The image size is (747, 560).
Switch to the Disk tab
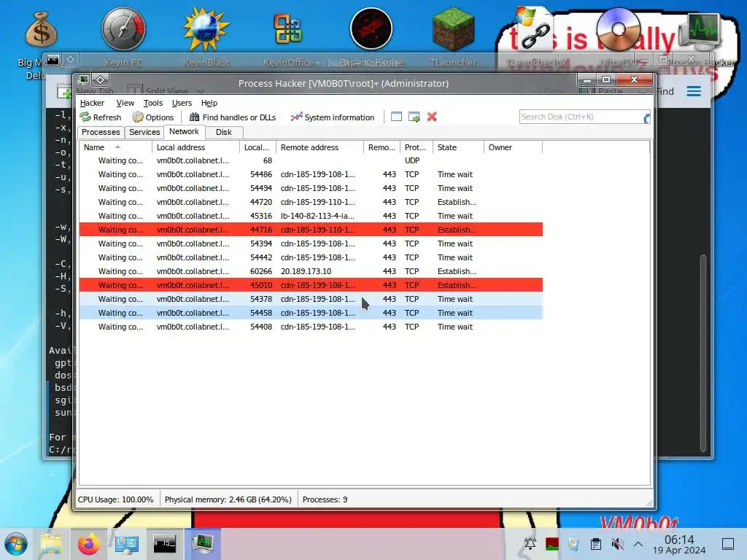point(223,133)
